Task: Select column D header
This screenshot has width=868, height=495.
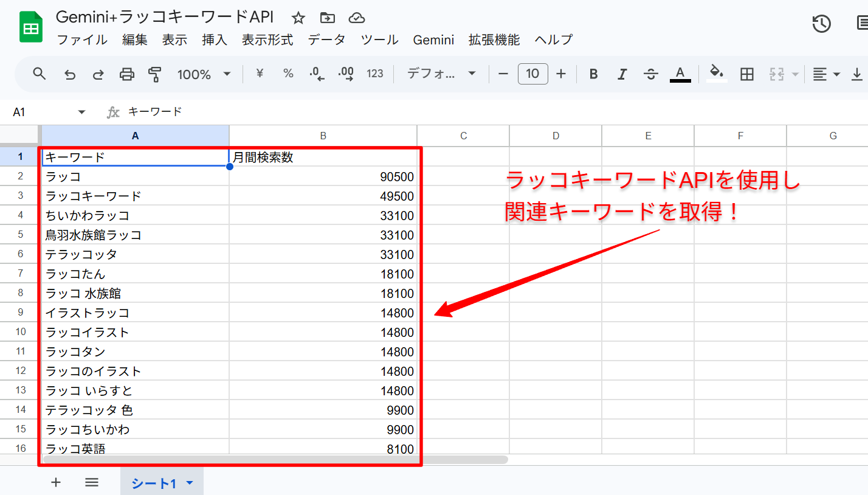Action: (x=556, y=136)
